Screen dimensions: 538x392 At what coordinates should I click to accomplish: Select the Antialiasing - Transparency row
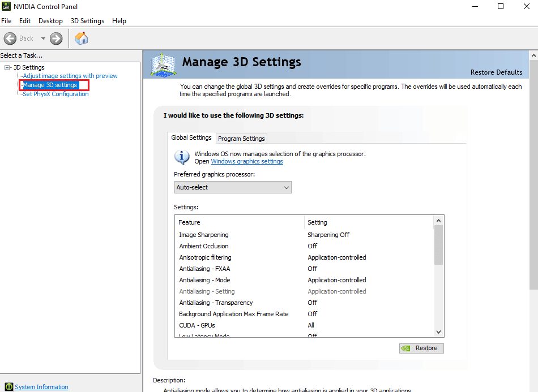point(304,303)
